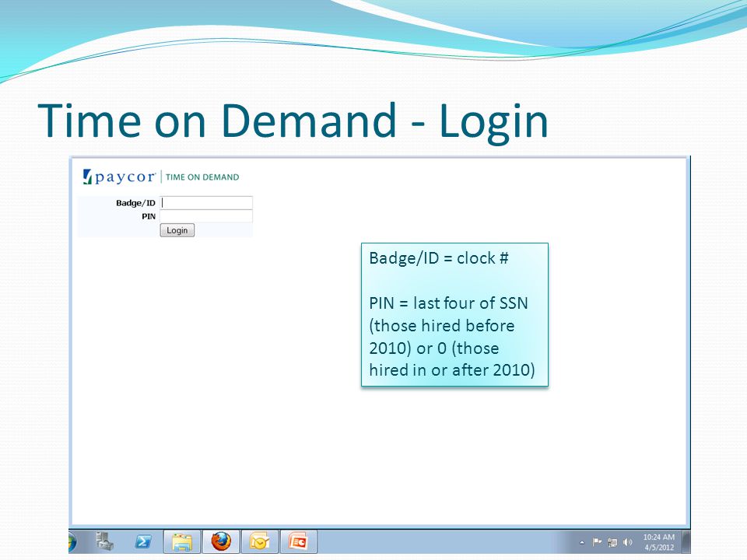This screenshot has height=560, width=747.
Task: Open Windows Explorer from the taskbar
Action: (x=182, y=542)
